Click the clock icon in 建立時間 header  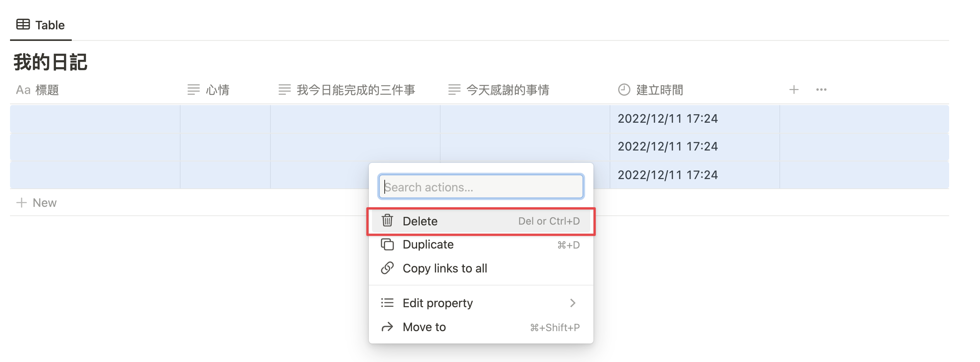[624, 90]
